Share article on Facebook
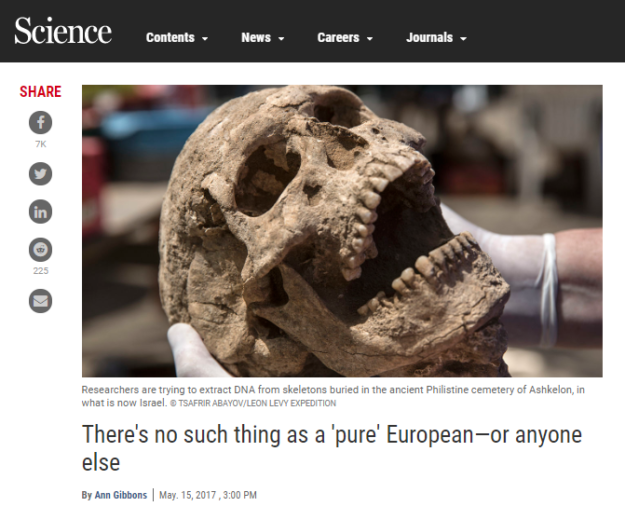The image size is (625, 520). pyautogui.click(x=40, y=122)
